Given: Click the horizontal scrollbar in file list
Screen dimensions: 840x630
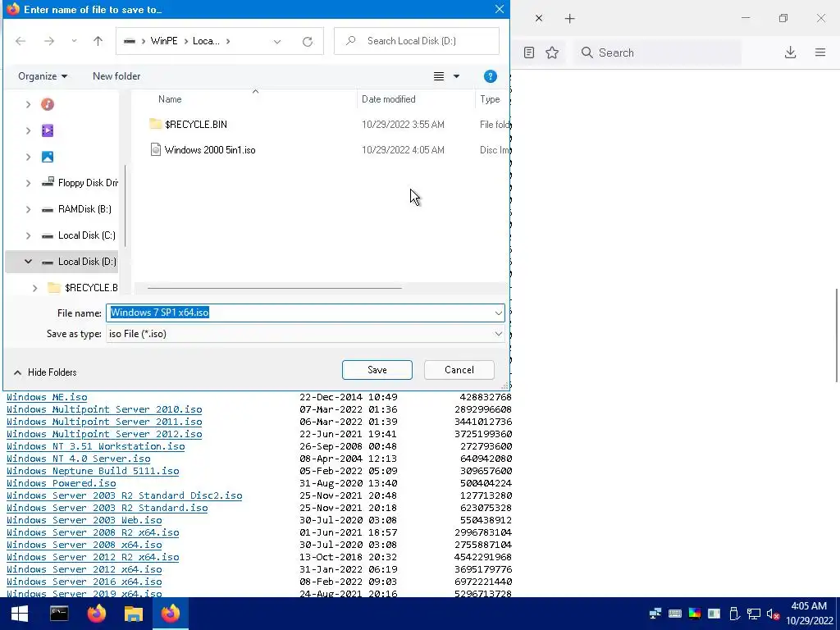Looking at the screenshot, I should pos(274,288).
